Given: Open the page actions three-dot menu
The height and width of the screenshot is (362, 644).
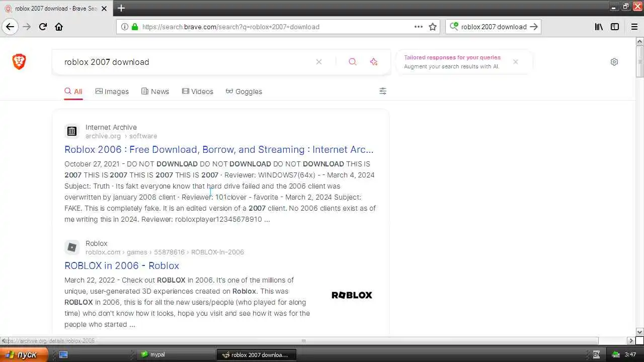Looking at the screenshot, I should coord(419,27).
